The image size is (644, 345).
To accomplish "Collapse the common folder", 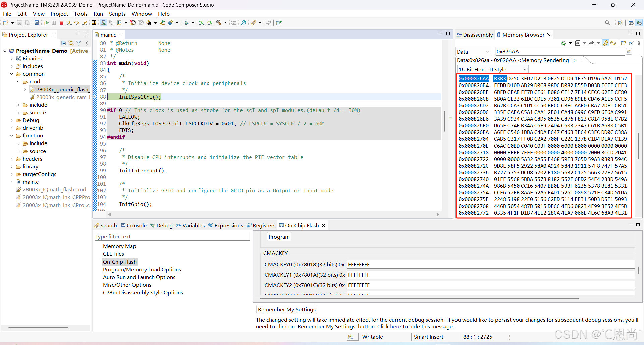I will pos(12,74).
